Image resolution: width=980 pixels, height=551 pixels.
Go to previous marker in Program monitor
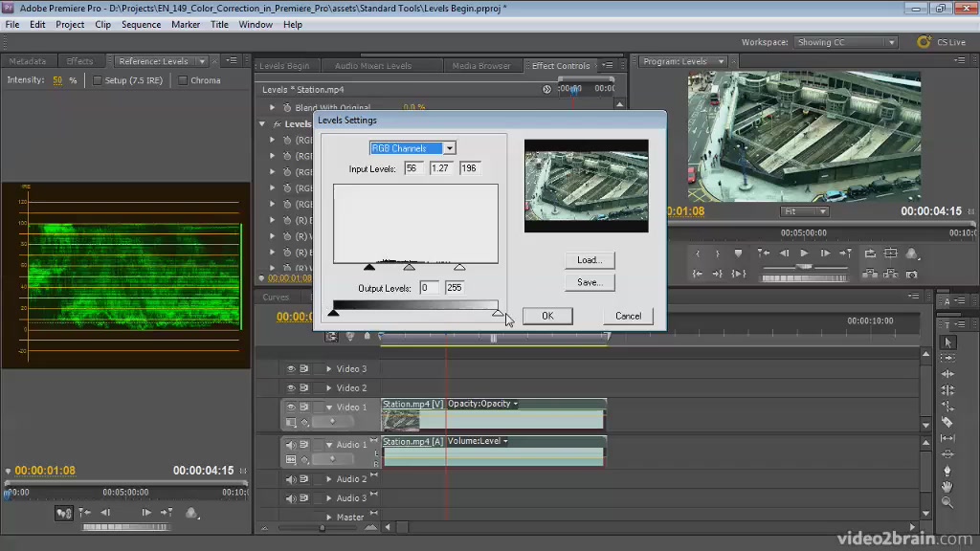(x=763, y=253)
